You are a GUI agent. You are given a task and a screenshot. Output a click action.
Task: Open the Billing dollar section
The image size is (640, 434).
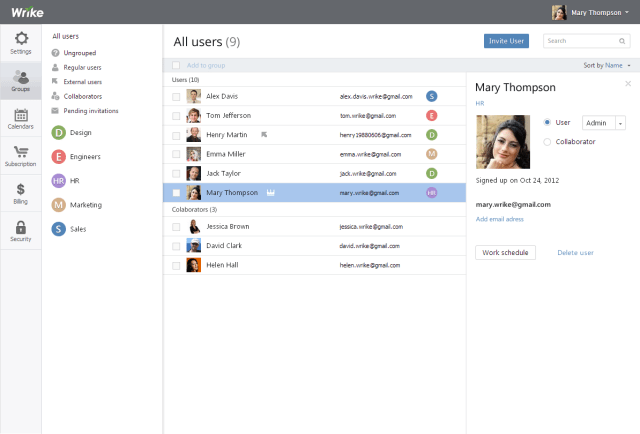coord(21,194)
